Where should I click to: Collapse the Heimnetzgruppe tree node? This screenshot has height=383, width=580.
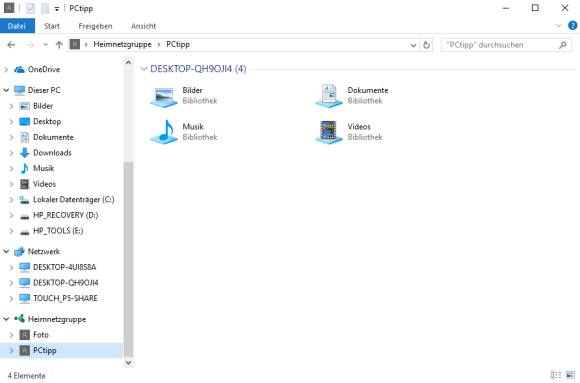(x=6, y=319)
